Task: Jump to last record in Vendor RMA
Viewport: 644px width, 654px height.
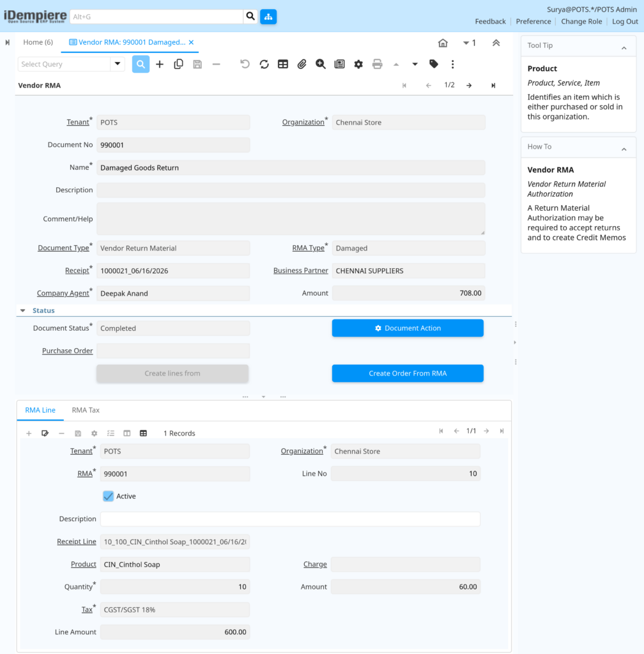Action: (493, 86)
